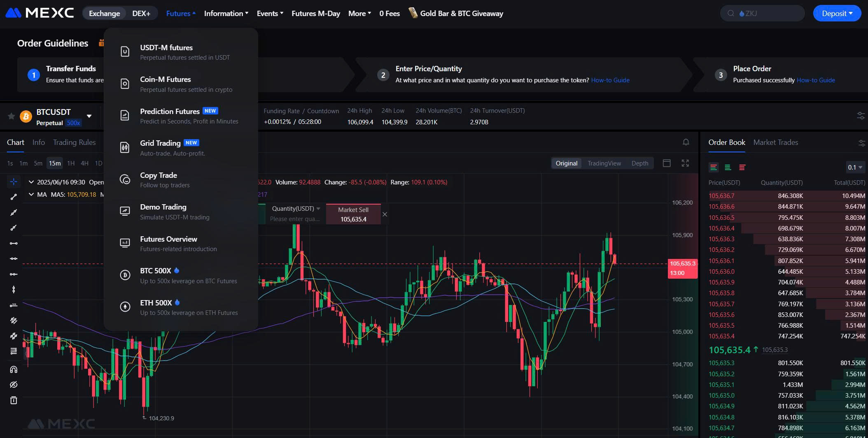Open USDT-M futures from the Futures menu
The image size is (868, 438).
click(x=181, y=52)
